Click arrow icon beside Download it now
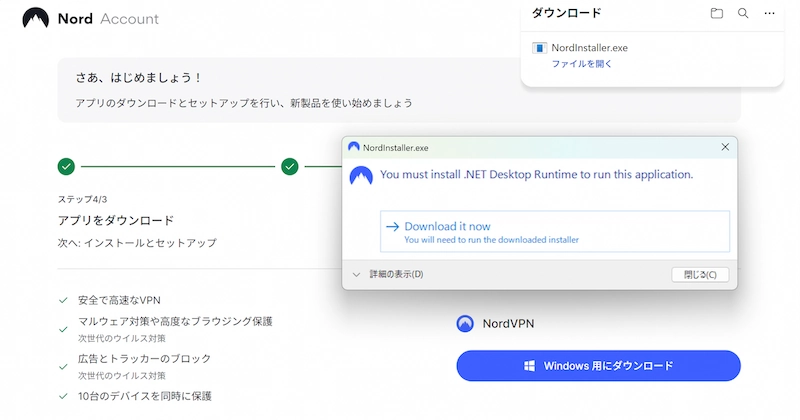 click(392, 227)
